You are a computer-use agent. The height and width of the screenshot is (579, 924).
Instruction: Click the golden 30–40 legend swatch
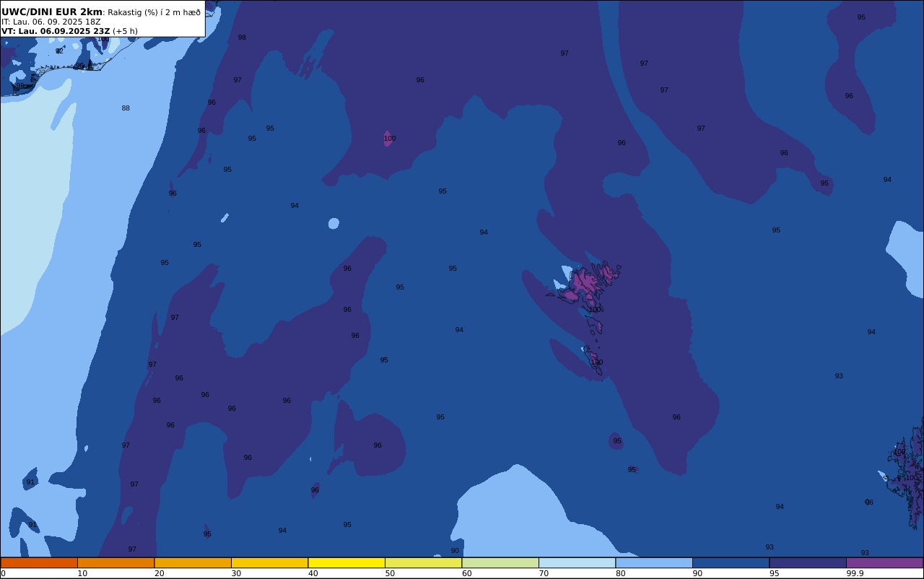pos(269,562)
